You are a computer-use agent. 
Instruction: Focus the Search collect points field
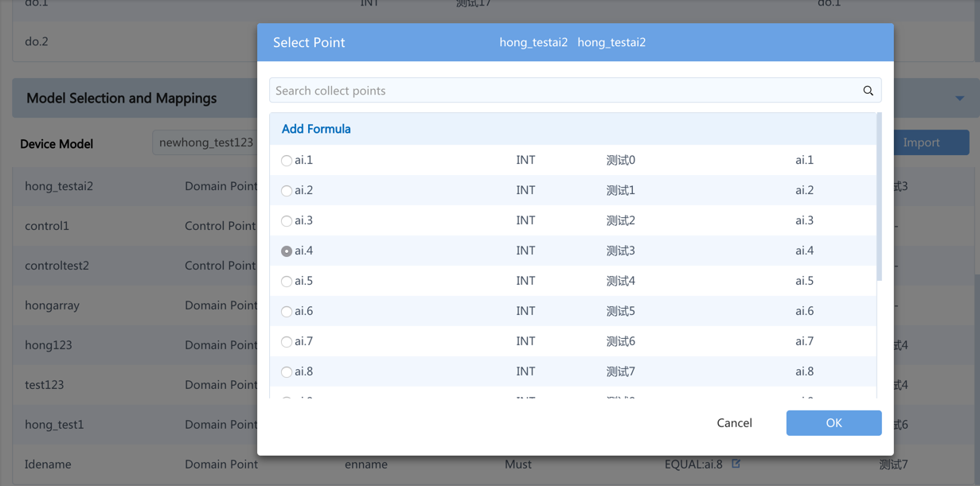[575, 91]
